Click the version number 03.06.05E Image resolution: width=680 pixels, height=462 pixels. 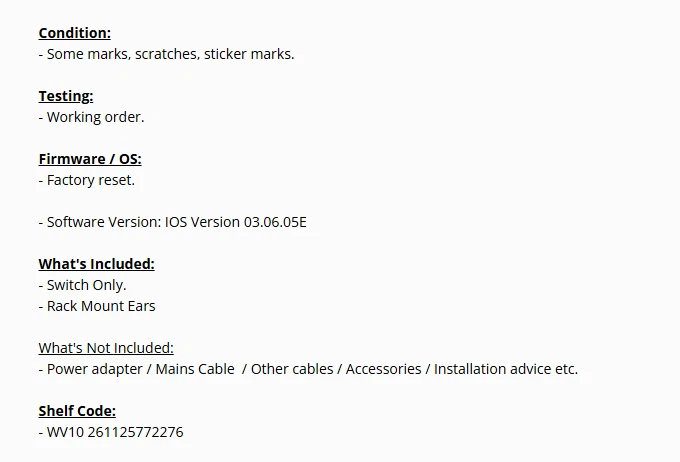[275, 222]
